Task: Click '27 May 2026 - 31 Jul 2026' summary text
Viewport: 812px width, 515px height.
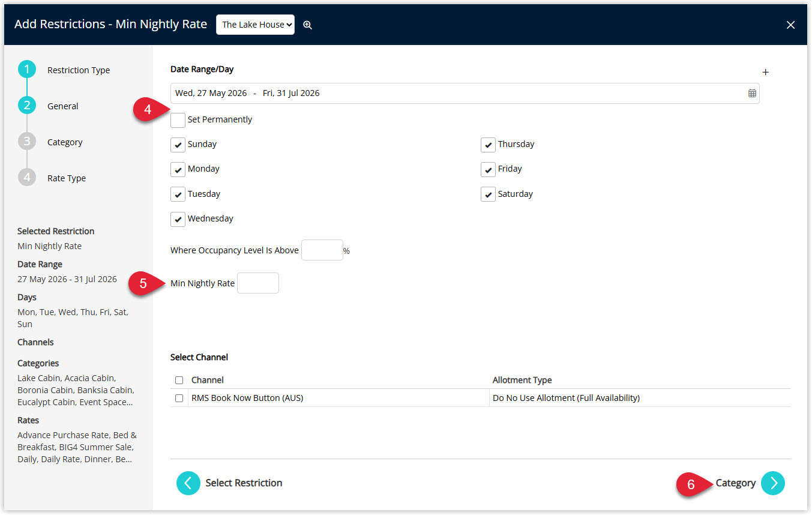Action: pos(67,279)
